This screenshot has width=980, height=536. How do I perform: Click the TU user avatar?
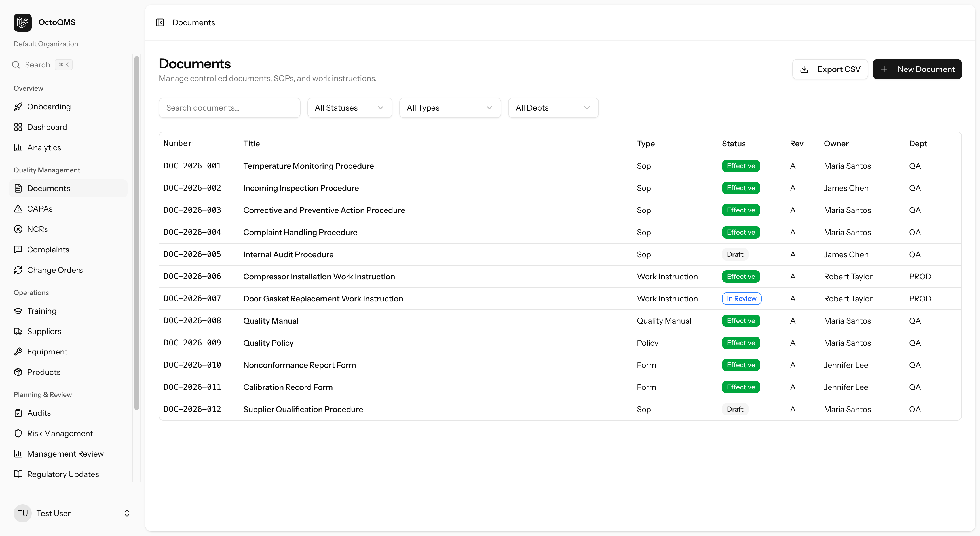[x=22, y=513]
